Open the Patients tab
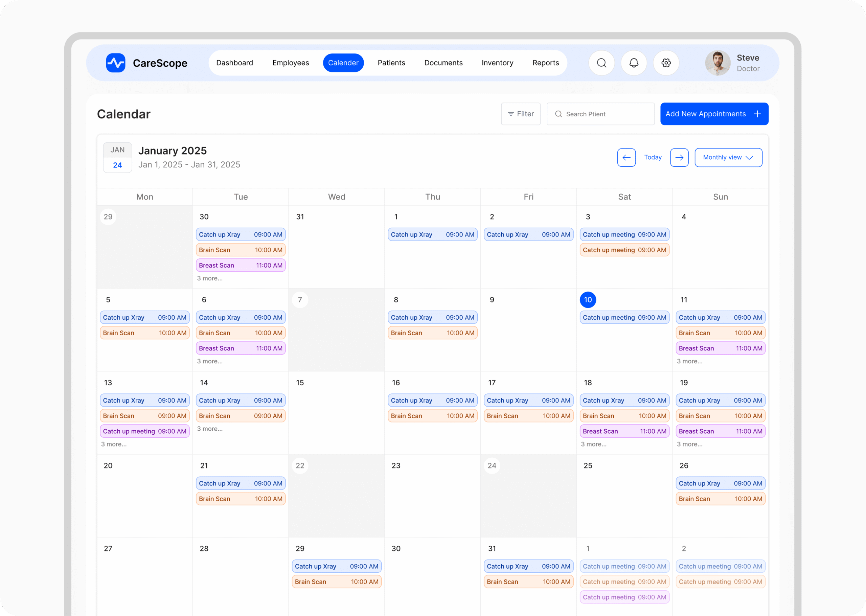 click(x=391, y=63)
